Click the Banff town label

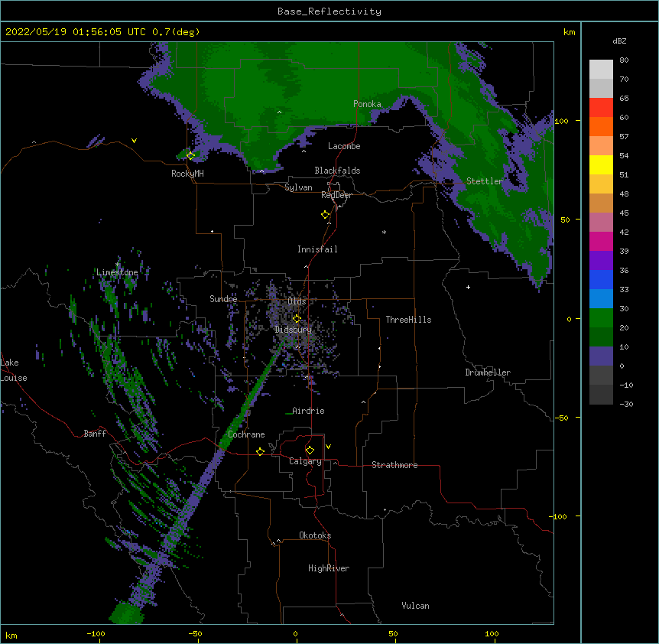pos(95,434)
